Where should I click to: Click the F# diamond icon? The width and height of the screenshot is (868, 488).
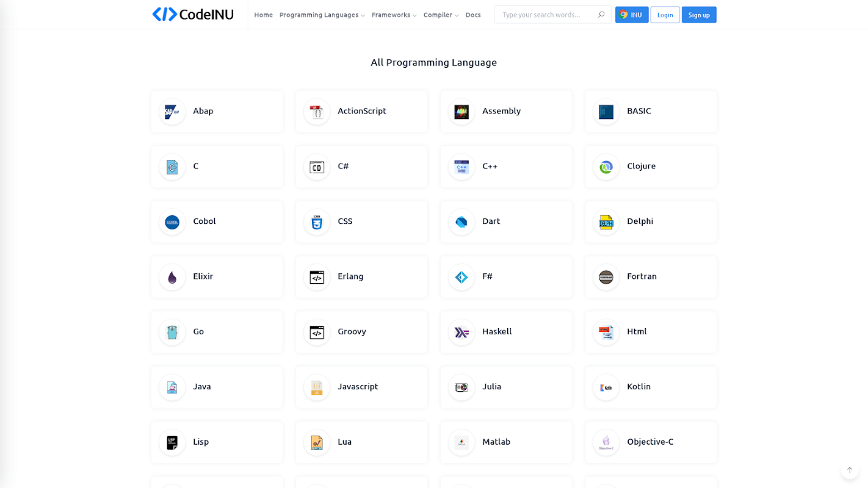[x=461, y=278]
